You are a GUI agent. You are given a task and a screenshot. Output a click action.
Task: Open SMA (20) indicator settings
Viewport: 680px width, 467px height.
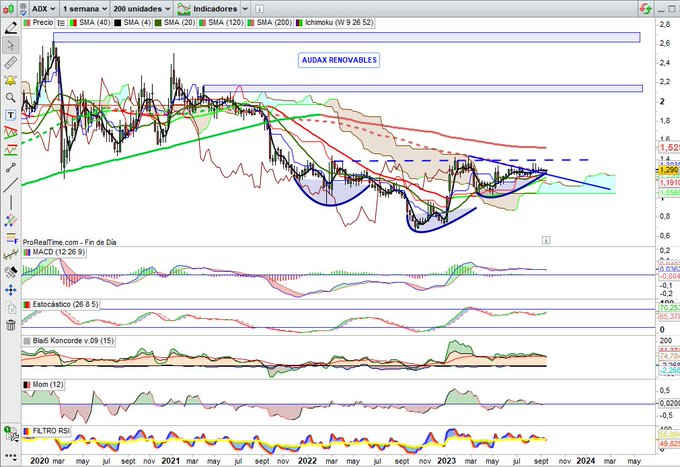click(179, 23)
